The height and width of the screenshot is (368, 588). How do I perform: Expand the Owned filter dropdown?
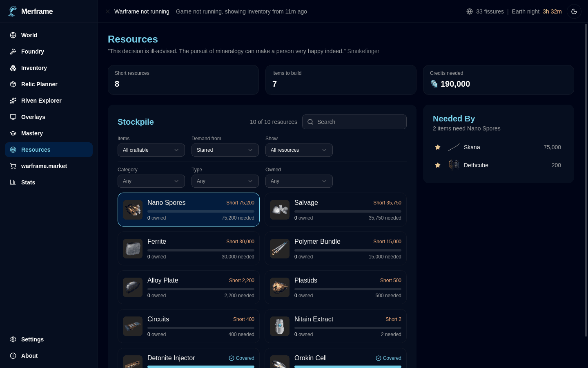click(299, 181)
